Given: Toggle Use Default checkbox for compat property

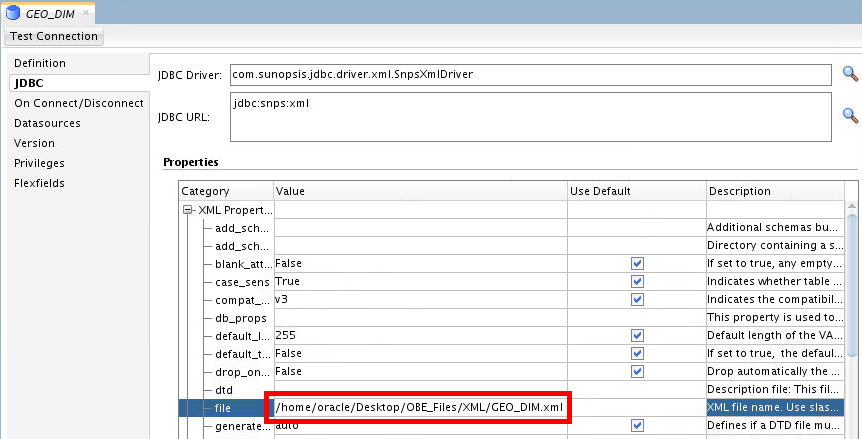Looking at the screenshot, I should [637, 300].
